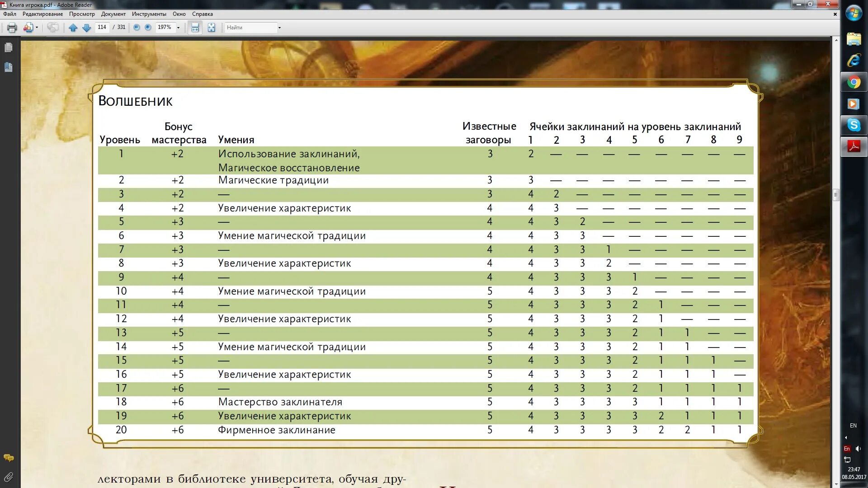Expand the collaborate icon dropdown arrow
This screenshot has height=488, width=868.
click(37, 28)
